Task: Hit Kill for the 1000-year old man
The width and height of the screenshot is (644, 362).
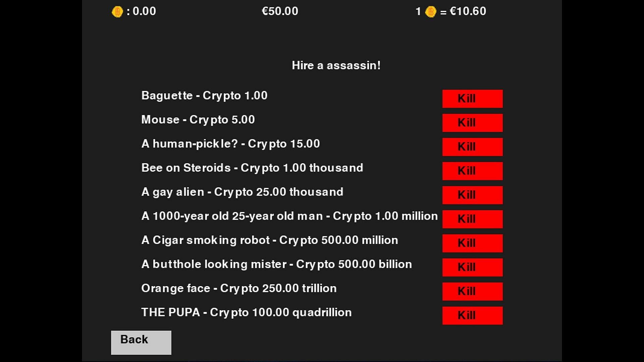Action: point(472,219)
